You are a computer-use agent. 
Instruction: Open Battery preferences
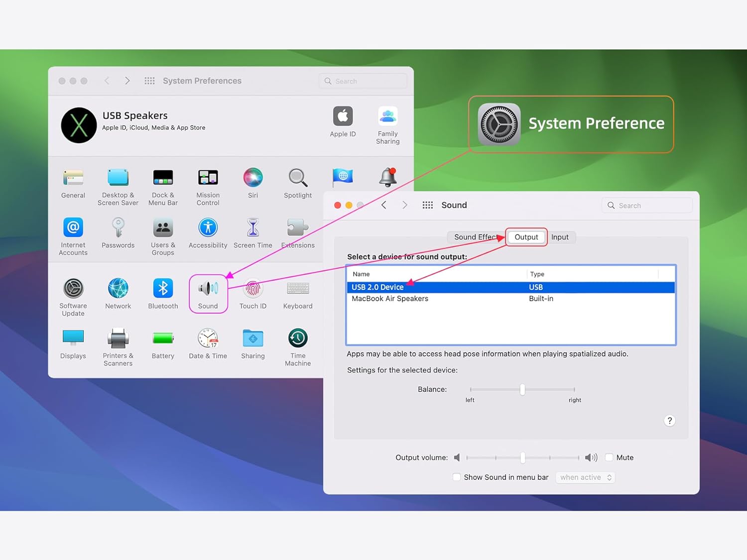(163, 343)
